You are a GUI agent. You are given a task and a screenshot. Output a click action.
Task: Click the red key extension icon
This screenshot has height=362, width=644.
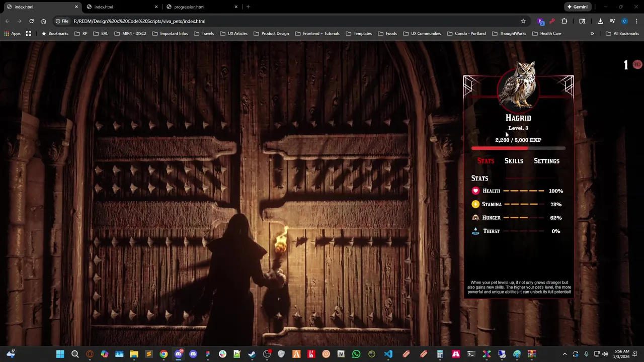click(x=552, y=21)
